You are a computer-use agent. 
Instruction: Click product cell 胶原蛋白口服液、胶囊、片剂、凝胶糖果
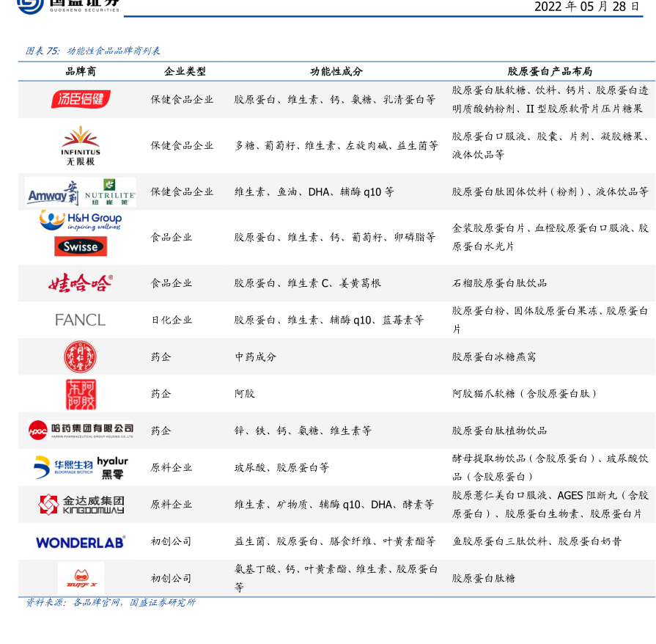point(550,136)
